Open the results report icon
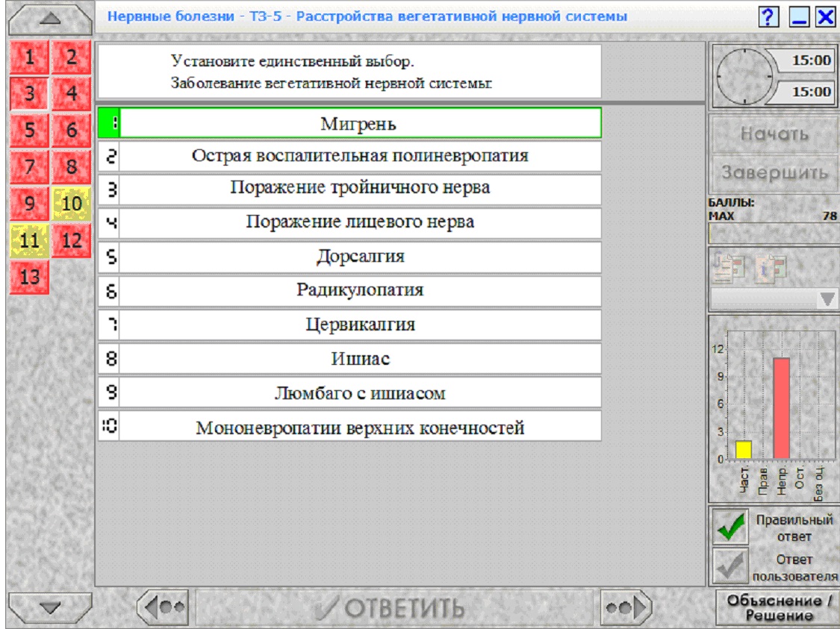 click(x=729, y=266)
